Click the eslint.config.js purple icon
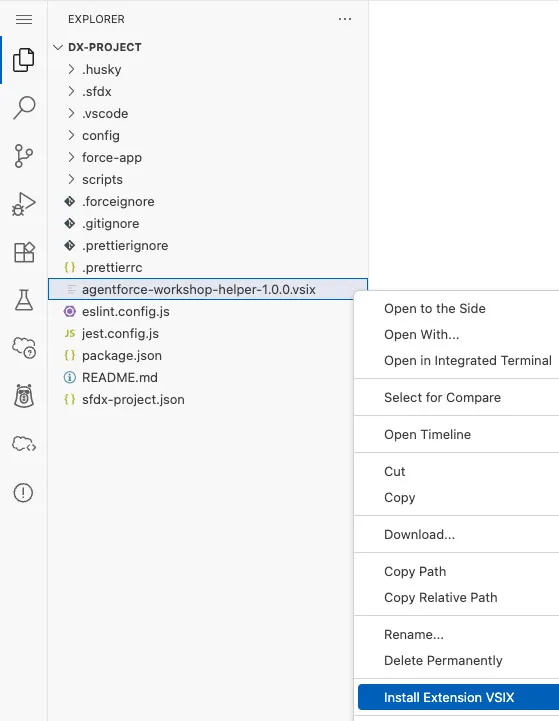 pos(69,311)
